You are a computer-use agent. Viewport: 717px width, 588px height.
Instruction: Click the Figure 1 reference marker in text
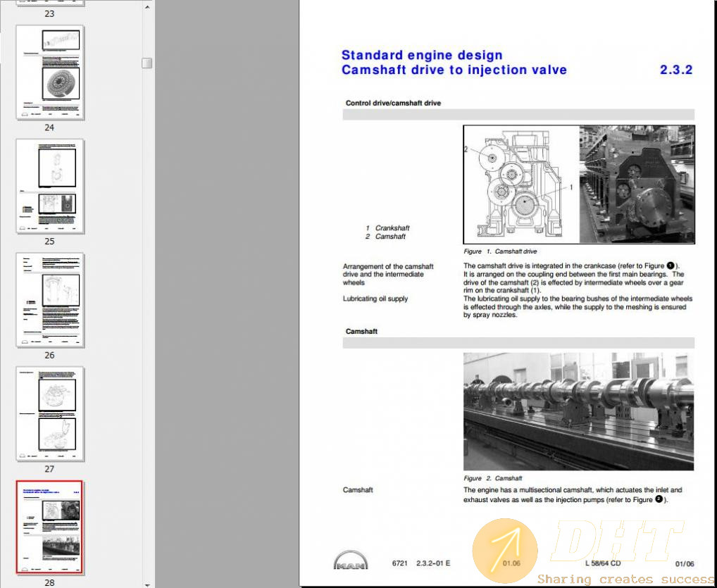(x=671, y=265)
